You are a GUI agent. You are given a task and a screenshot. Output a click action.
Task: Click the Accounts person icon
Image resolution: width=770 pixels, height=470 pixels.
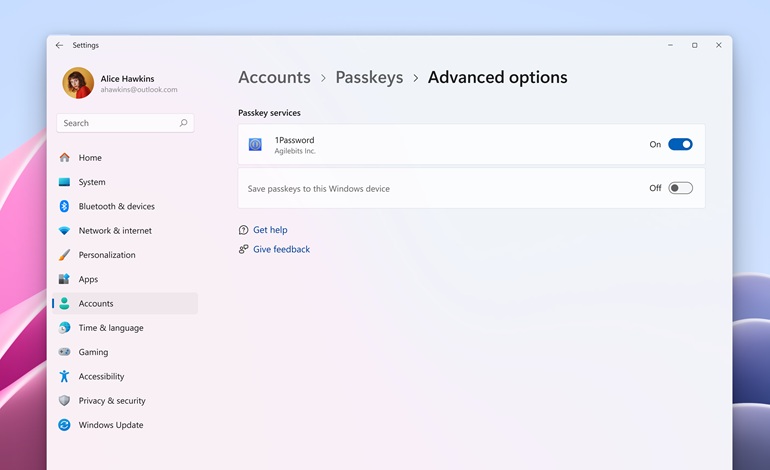tap(64, 304)
